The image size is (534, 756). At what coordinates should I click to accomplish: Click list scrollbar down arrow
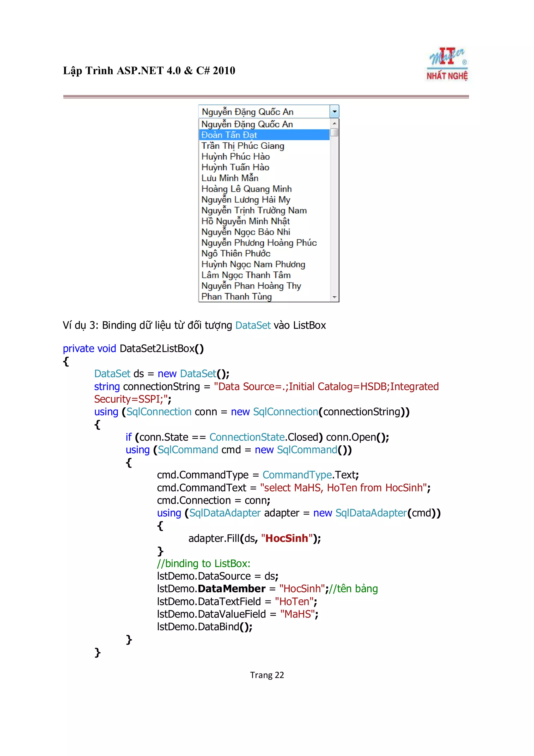[x=334, y=297]
